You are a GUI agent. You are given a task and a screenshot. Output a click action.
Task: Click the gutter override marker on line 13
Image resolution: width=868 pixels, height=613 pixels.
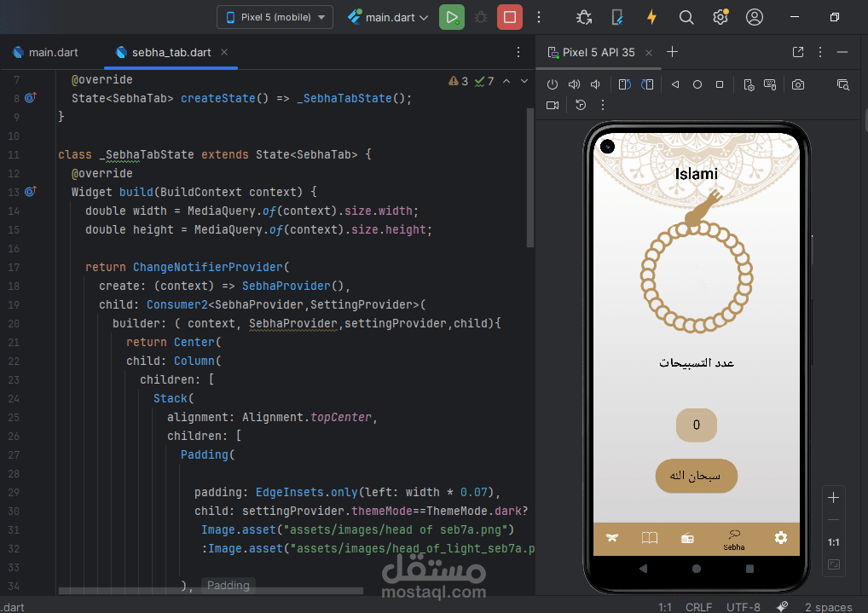click(x=31, y=192)
